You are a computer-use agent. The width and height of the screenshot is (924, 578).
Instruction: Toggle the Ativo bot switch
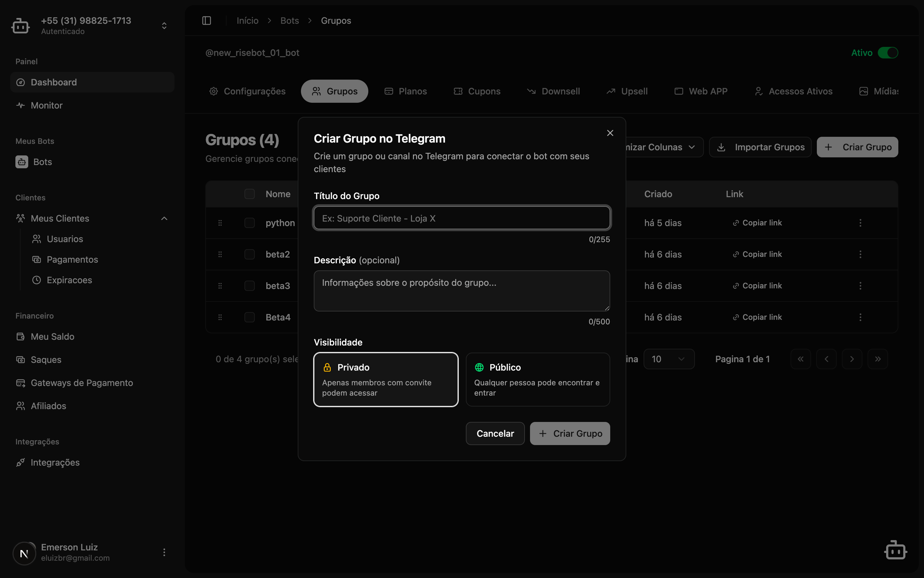tap(888, 53)
